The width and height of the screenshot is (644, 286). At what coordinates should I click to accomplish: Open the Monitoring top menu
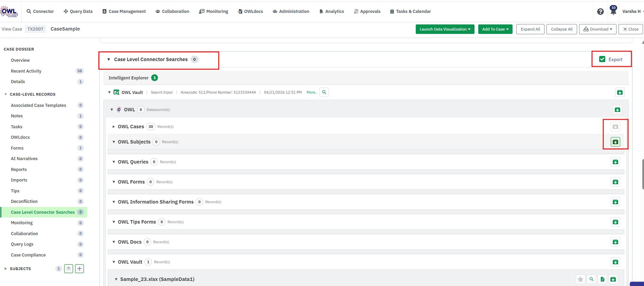pos(214,11)
